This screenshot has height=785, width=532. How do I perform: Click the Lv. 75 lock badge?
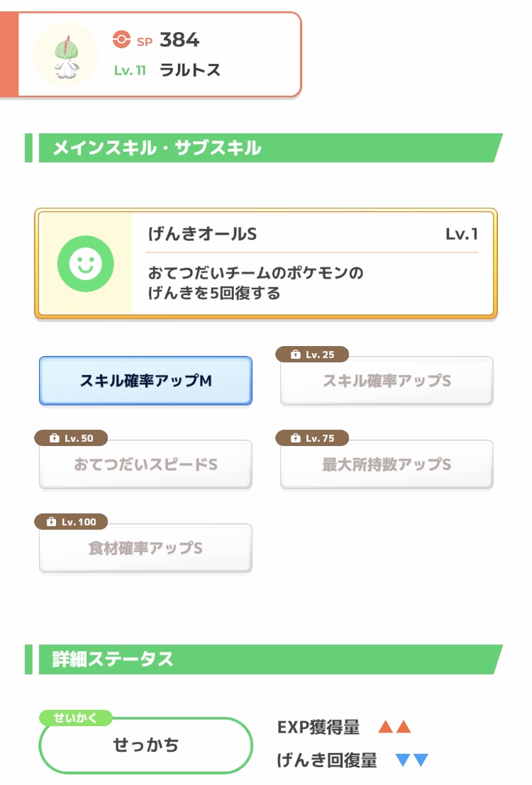(x=311, y=438)
